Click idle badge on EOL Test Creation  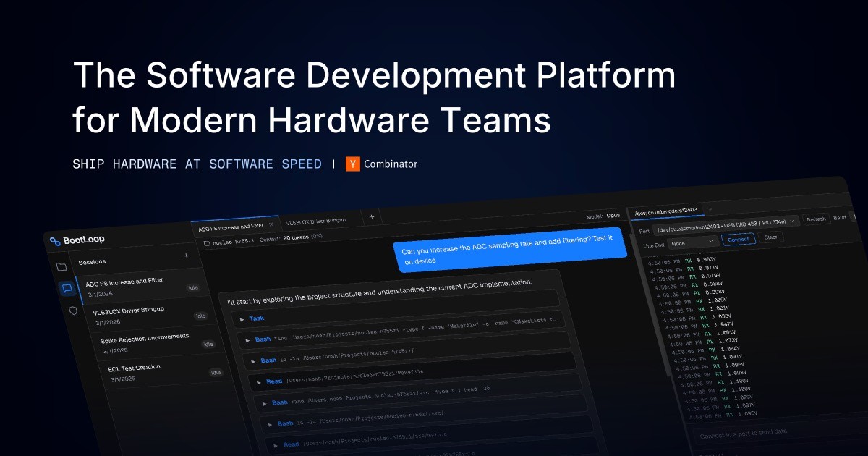tap(216, 373)
